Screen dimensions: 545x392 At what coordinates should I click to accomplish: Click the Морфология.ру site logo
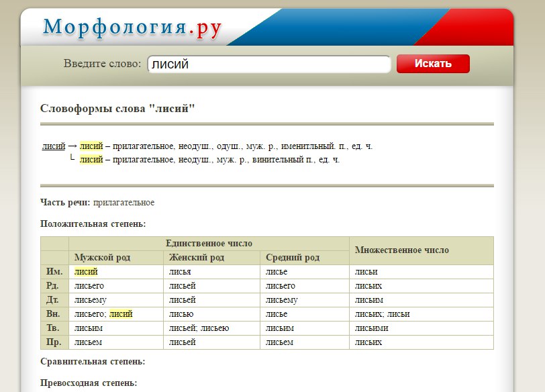(133, 28)
